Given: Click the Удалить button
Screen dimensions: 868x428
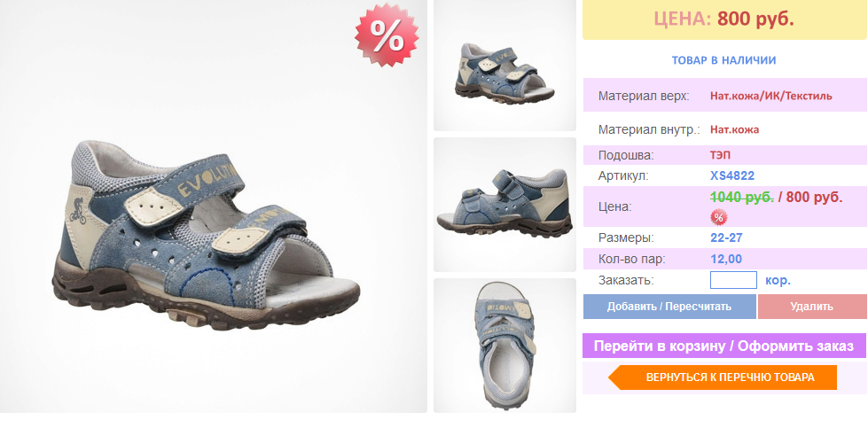Looking at the screenshot, I should pos(811,307).
